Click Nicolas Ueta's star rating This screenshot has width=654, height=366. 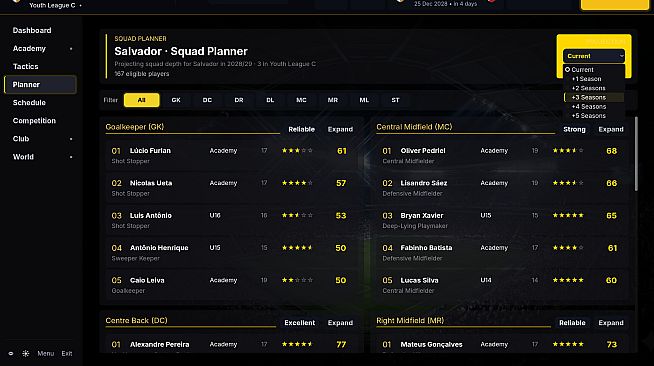point(297,183)
